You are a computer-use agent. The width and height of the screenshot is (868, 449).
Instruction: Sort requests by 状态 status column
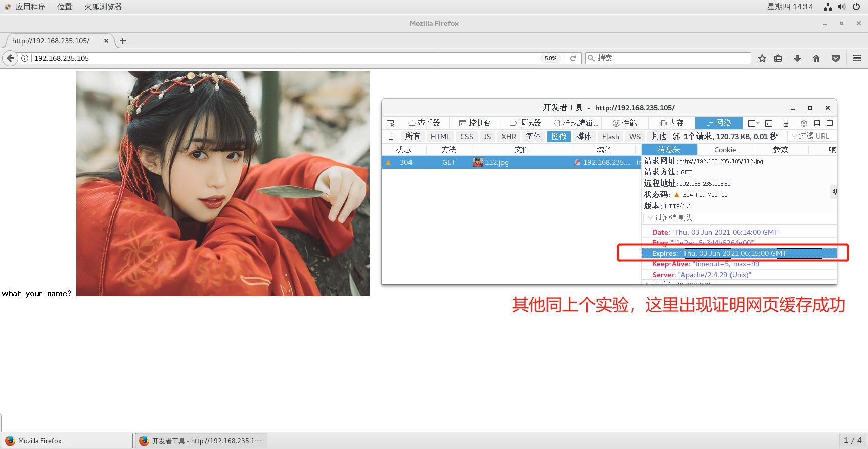click(x=404, y=150)
